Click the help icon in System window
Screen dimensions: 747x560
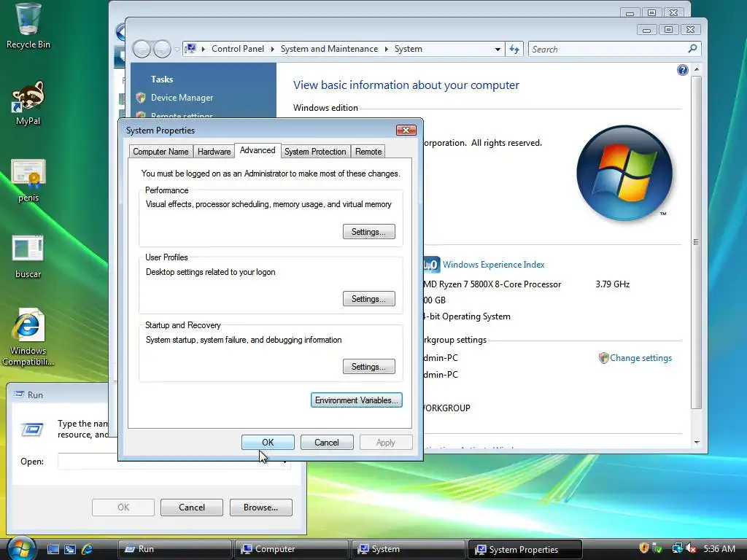point(682,70)
